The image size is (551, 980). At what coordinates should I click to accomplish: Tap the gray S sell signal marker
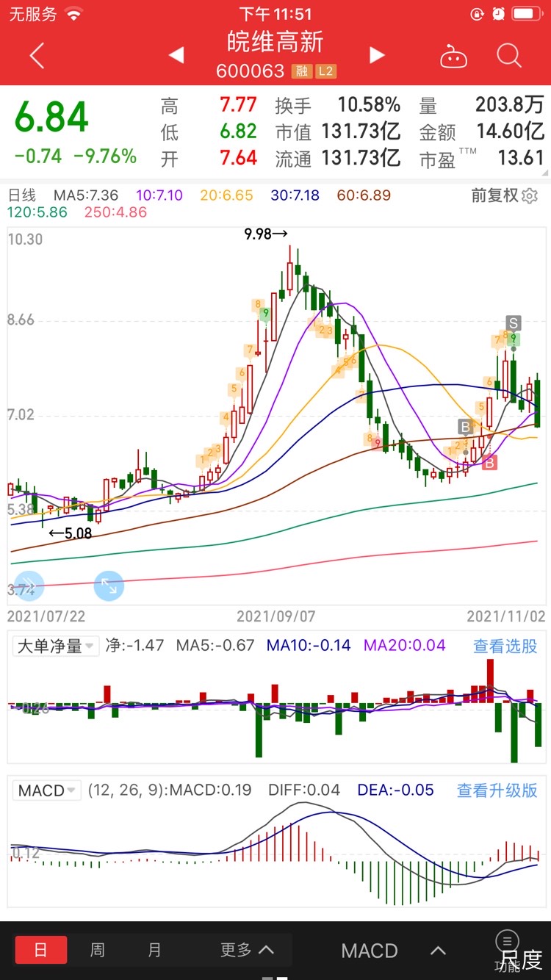click(514, 323)
